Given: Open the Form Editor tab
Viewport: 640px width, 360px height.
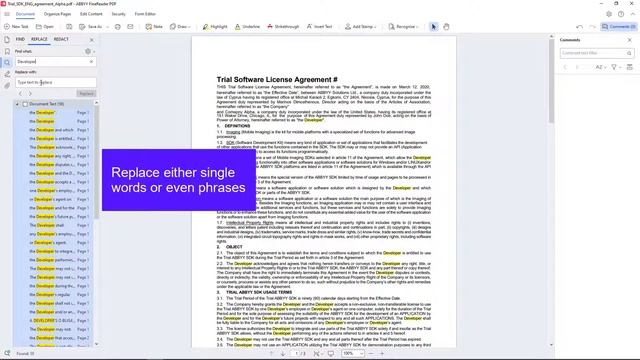Looking at the screenshot, I should click(145, 14).
